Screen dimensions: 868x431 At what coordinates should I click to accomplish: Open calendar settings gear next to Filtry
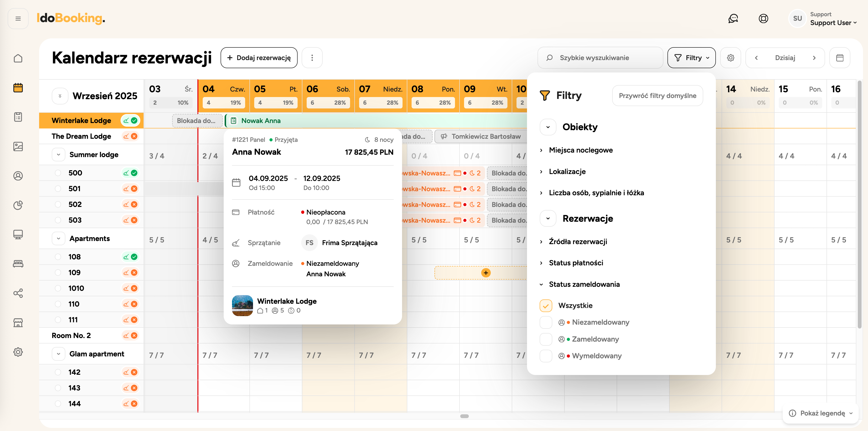(730, 58)
